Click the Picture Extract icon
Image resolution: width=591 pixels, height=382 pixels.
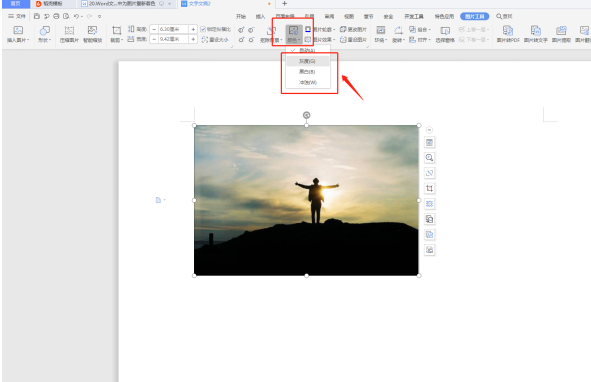[x=561, y=34]
